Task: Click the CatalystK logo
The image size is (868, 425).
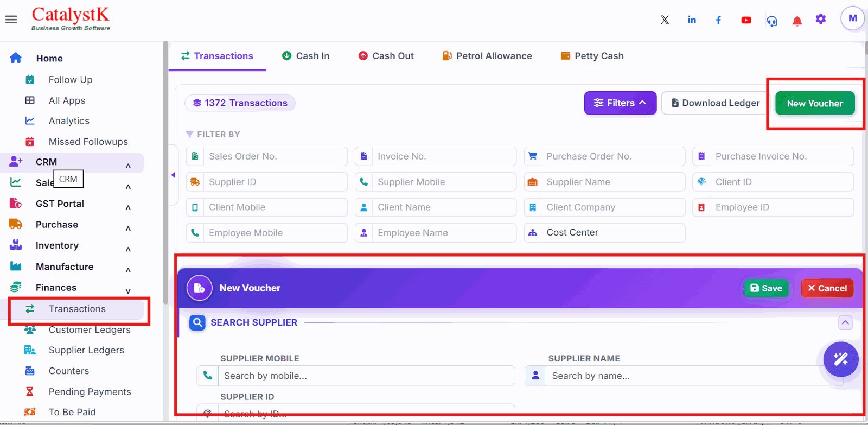Action: (71, 18)
